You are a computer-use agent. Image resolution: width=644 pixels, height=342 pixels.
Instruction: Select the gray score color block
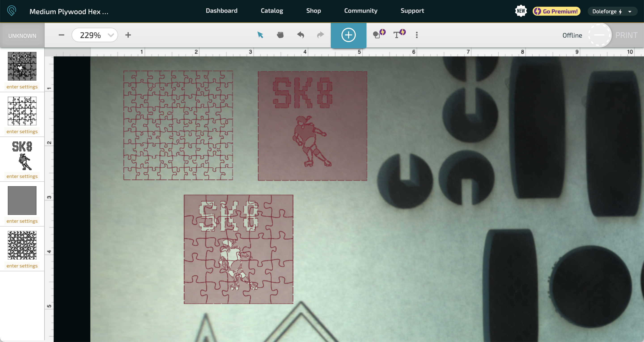coord(22,200)
